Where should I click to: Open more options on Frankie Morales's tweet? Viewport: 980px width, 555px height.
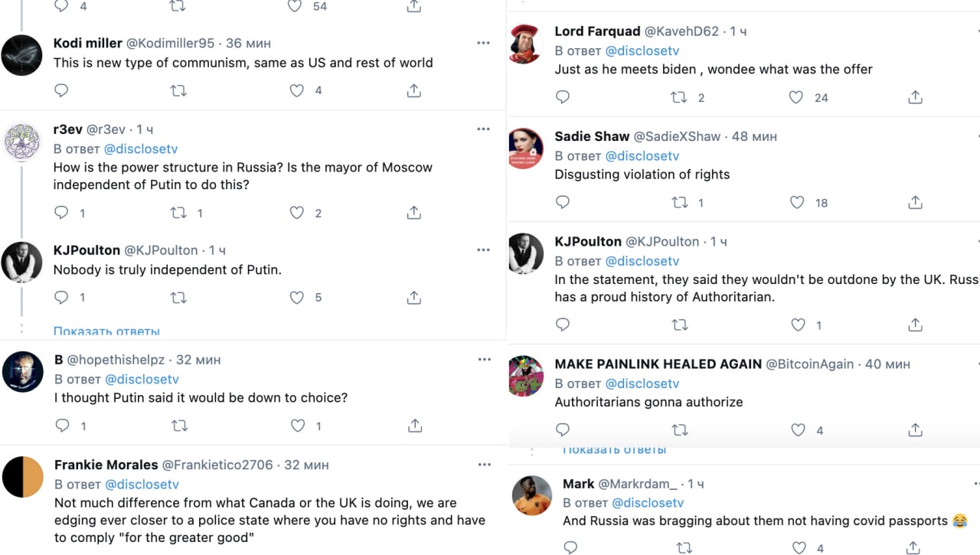pyautogui.click(x=483, y=464)
